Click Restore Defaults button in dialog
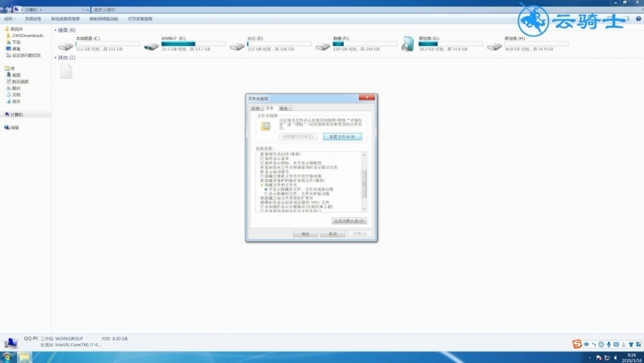This screenshot has width=644, height=363. click(x=349, y=221)
